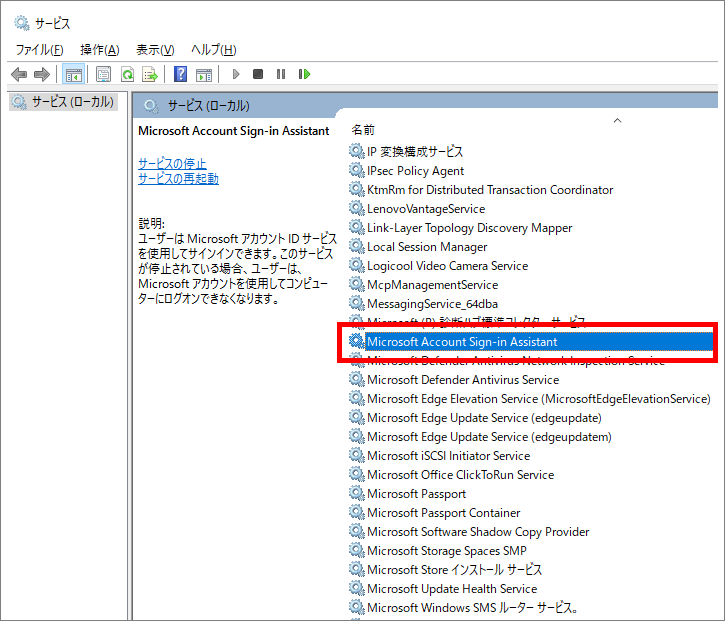Click gear icon beside IPsec Policy Agent
The height and width of the screenshot is (621, 725).
coord(356,170)
